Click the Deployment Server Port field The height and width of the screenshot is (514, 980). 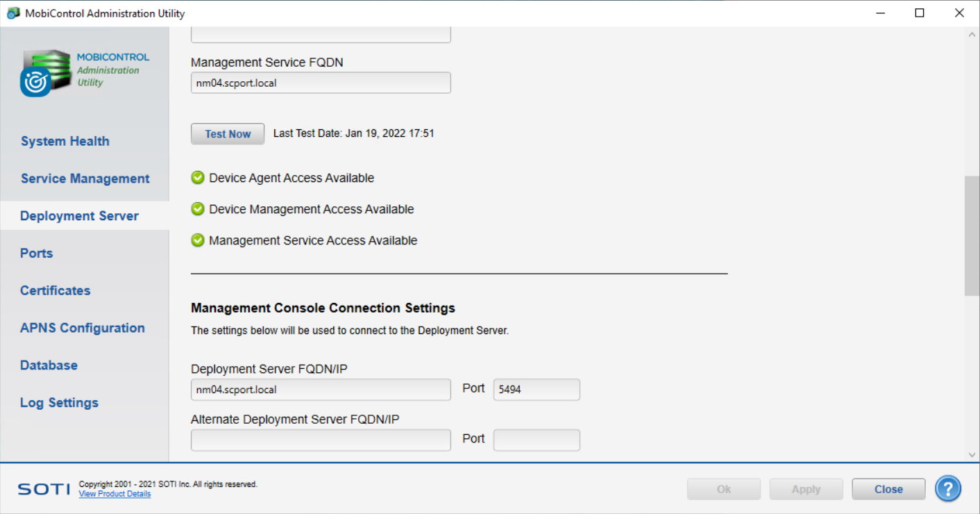(536, 390)
